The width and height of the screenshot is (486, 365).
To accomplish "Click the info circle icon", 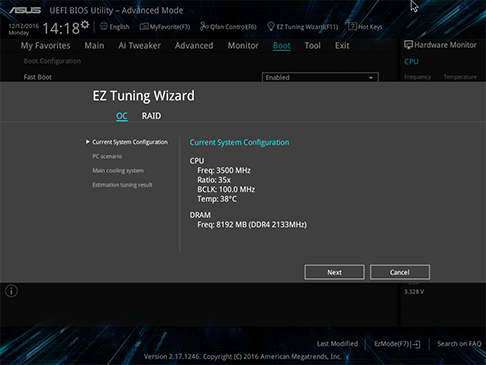I will point(11,291).
